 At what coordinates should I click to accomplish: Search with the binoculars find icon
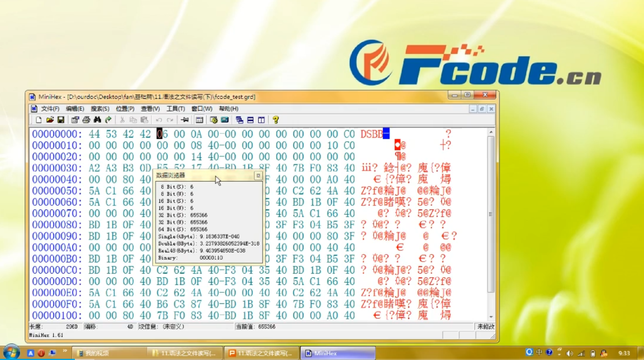click(97, 120)
